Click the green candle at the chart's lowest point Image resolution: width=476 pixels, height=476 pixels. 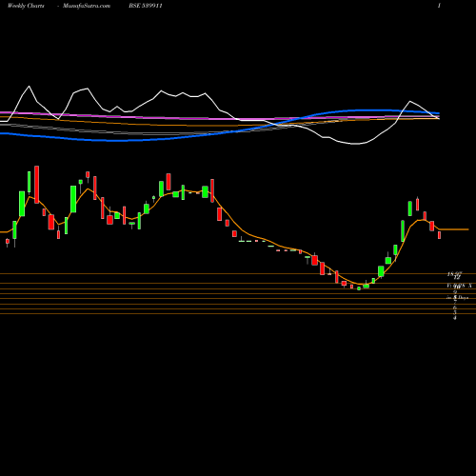pos(359,288)
